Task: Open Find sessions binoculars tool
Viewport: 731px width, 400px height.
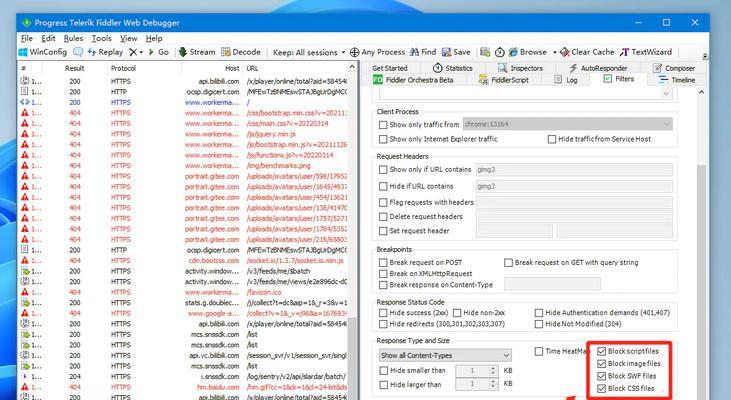Action: coord(422,52)
